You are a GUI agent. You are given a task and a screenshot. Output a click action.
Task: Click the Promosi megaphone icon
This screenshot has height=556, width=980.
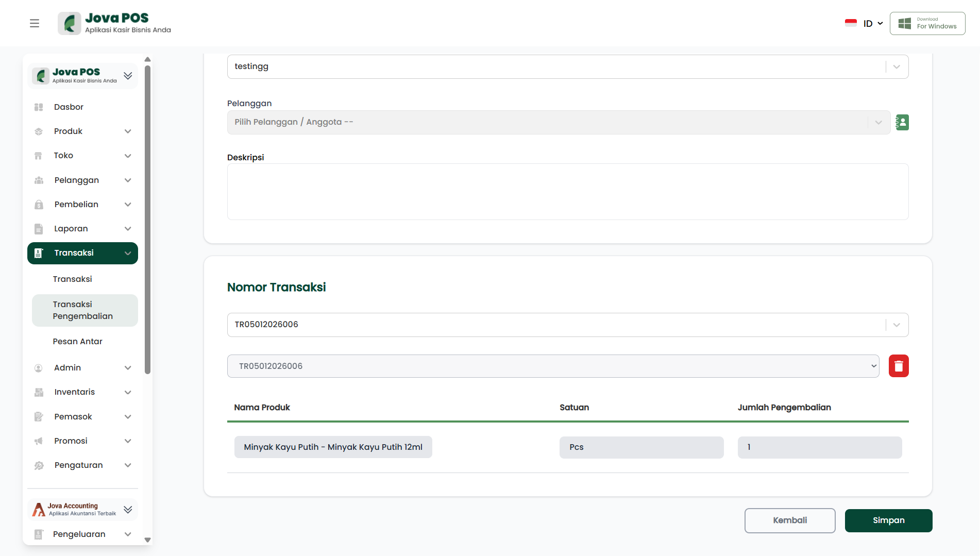pos(39,441)
